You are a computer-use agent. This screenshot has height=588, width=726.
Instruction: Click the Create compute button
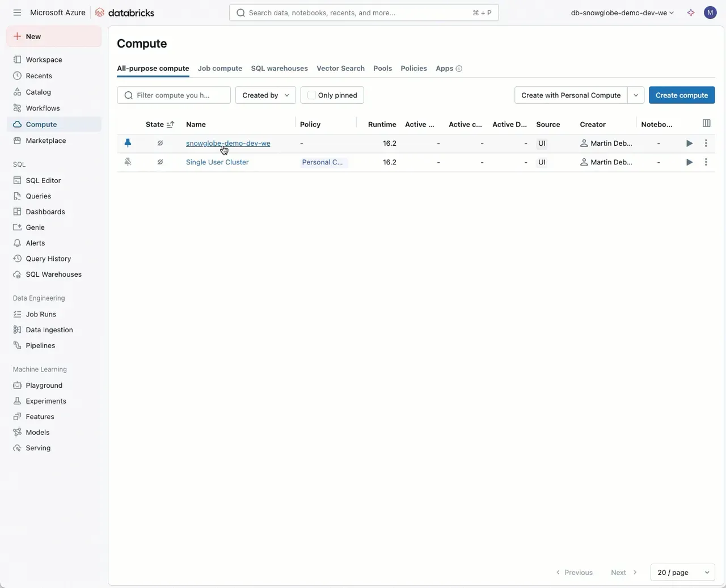point(682,95)
